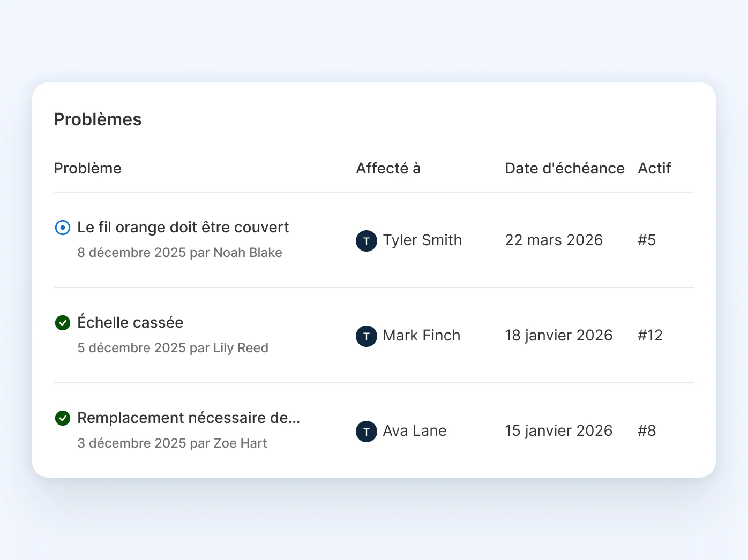
Task: Sort by the Affecté à column
Action: (x=388, y=168)
